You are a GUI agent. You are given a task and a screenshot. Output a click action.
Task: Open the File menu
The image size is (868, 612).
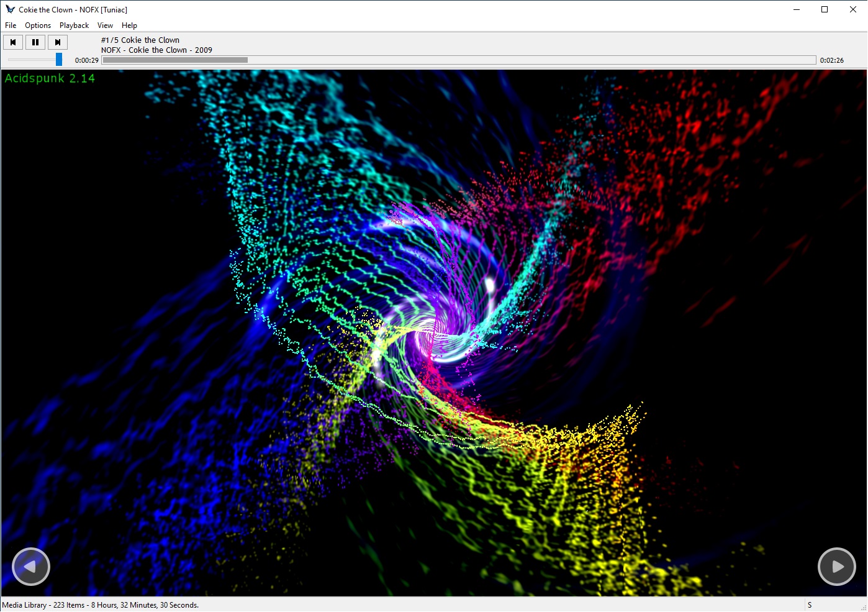tap(11, 25)
